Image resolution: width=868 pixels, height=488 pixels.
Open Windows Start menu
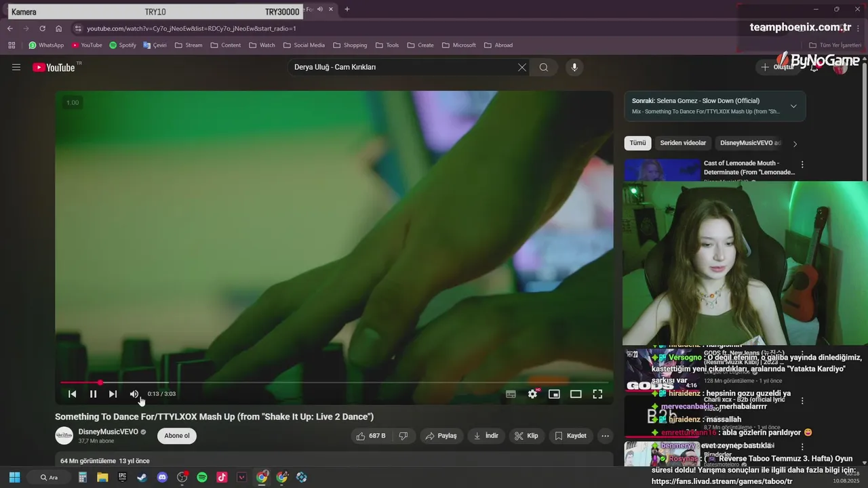coord(14,477)
